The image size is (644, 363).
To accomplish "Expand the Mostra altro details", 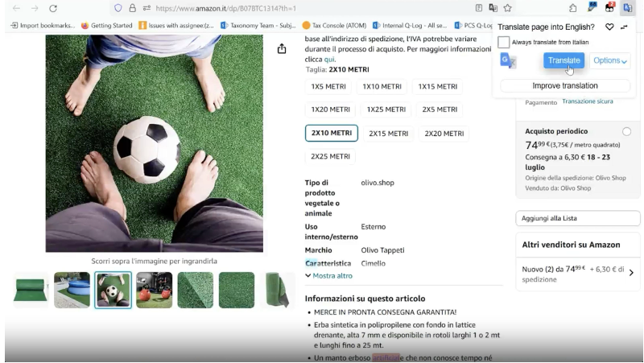I will tap(328, 276).
